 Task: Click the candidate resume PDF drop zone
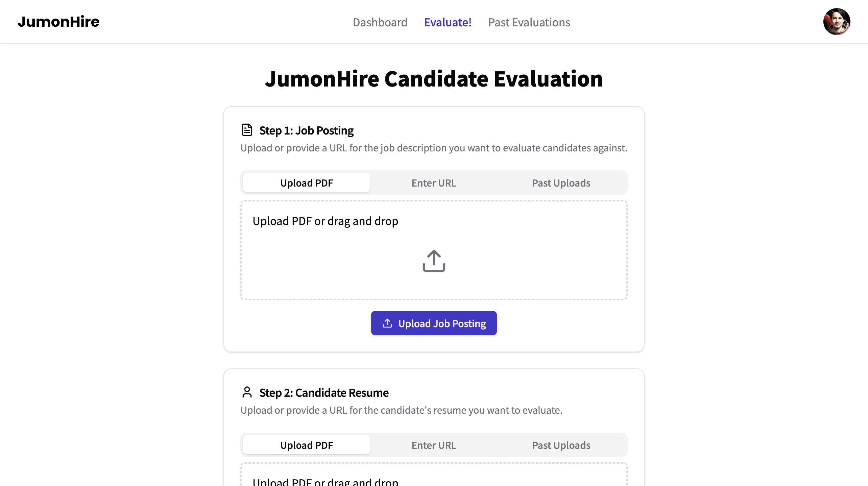pyautogui.click(x=434, y=477)
